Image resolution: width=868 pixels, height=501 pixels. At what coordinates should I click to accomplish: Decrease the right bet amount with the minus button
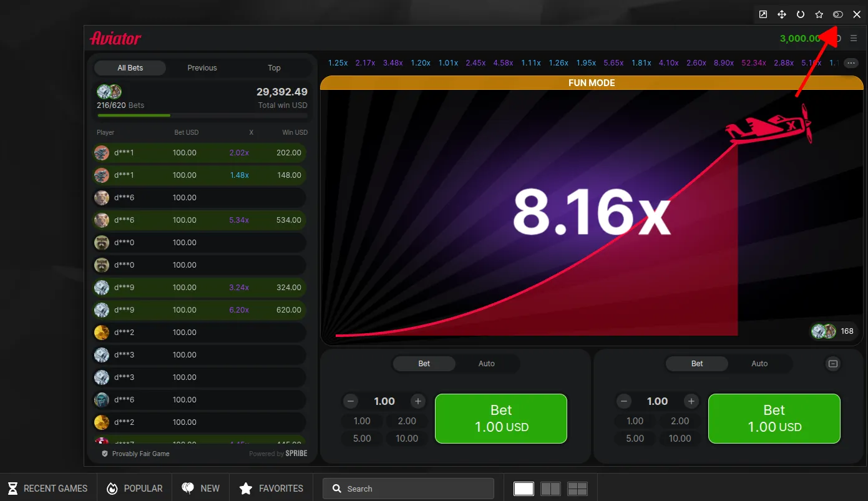point(623,401)
